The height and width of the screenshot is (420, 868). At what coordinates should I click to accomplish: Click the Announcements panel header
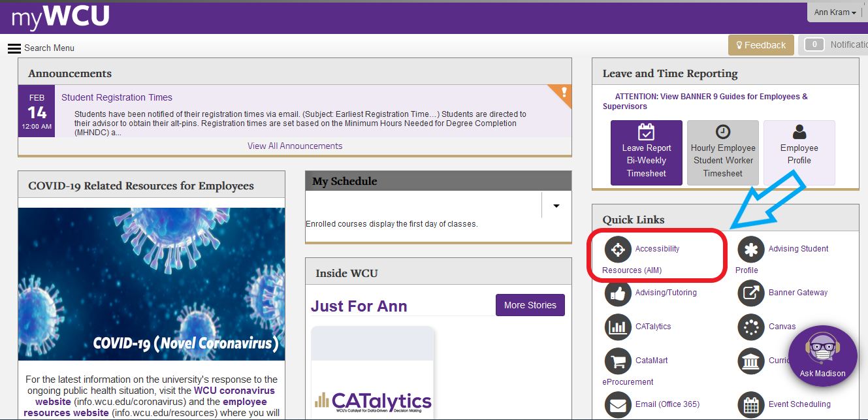tap(295, 72)
